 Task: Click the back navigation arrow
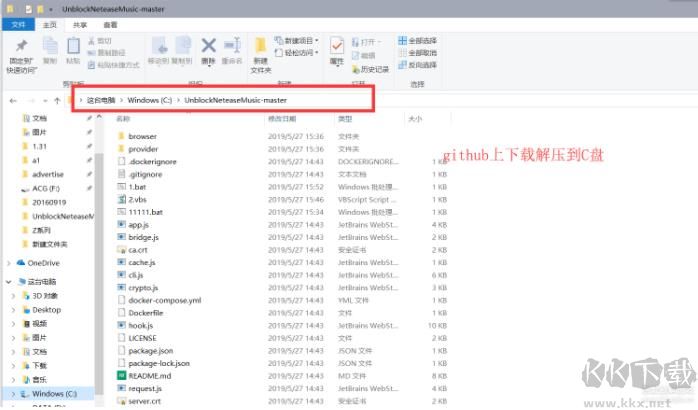(13, 101)
